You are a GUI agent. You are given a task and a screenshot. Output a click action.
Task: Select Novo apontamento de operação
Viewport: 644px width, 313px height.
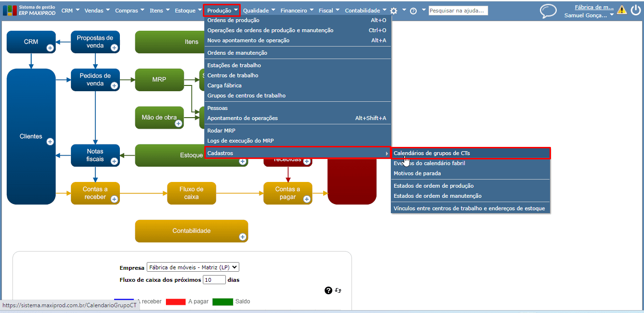(298, 40)
